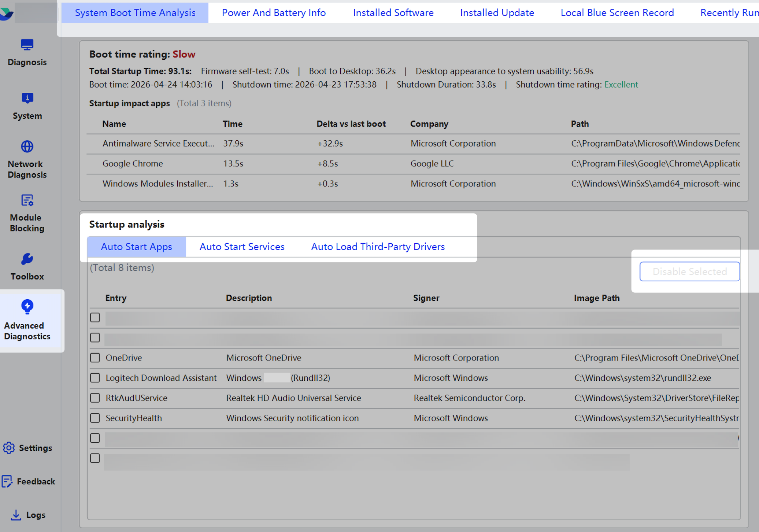Switch to Power And Battery Info tab

274,13
